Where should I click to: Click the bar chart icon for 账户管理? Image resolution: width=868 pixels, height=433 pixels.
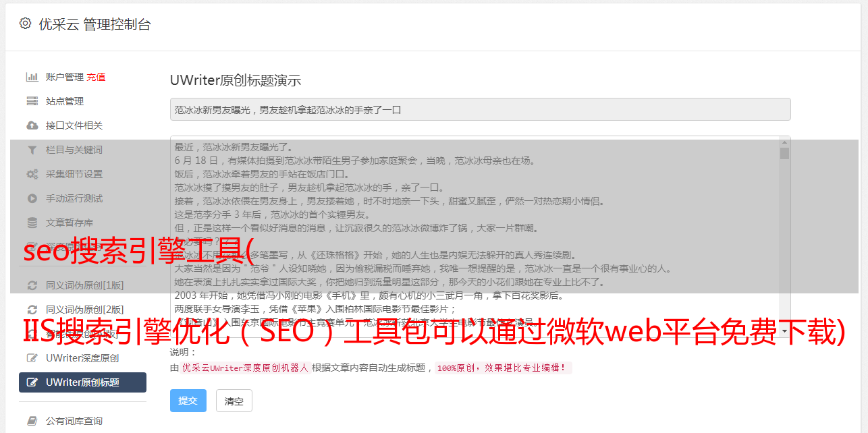pos(32,77)
